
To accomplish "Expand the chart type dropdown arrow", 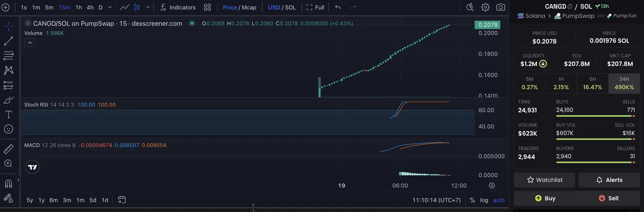I will tap(148, 7).
